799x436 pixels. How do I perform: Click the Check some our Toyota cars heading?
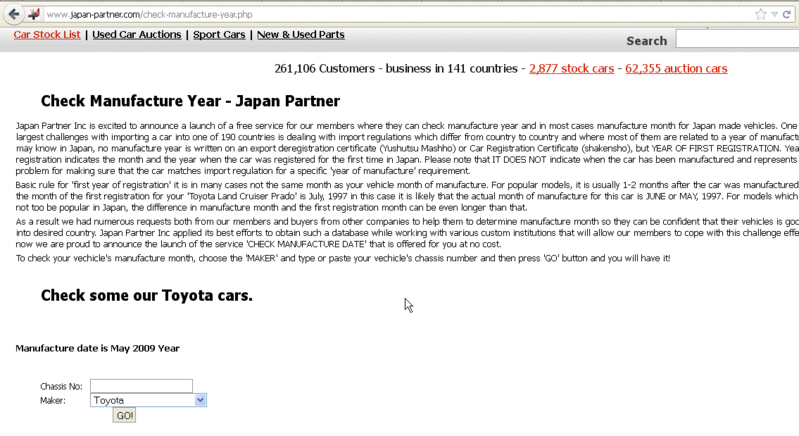coord(147,295)
